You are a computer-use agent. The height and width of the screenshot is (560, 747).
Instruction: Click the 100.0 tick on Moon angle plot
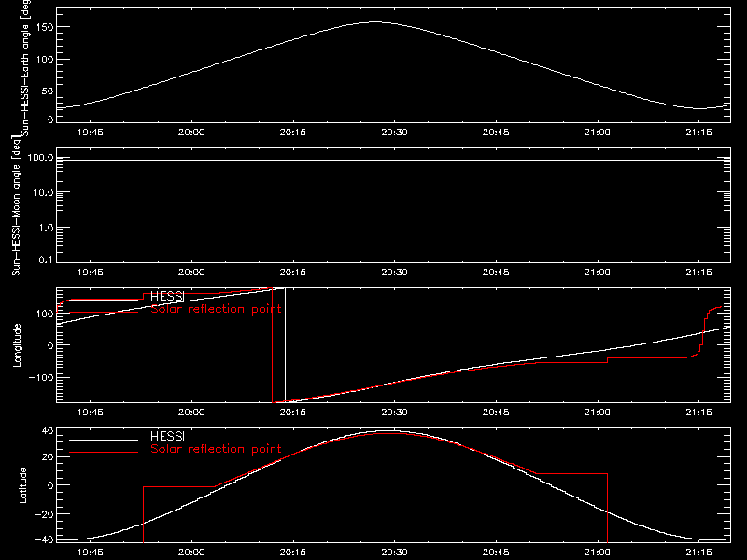coord(41,157)
